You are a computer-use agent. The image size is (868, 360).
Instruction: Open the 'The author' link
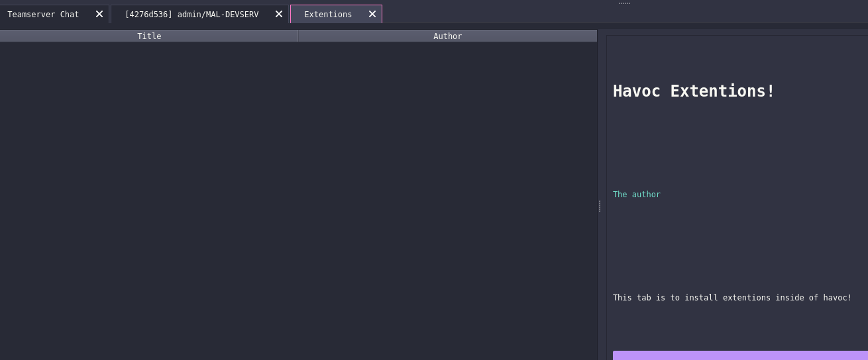(637, 195)
